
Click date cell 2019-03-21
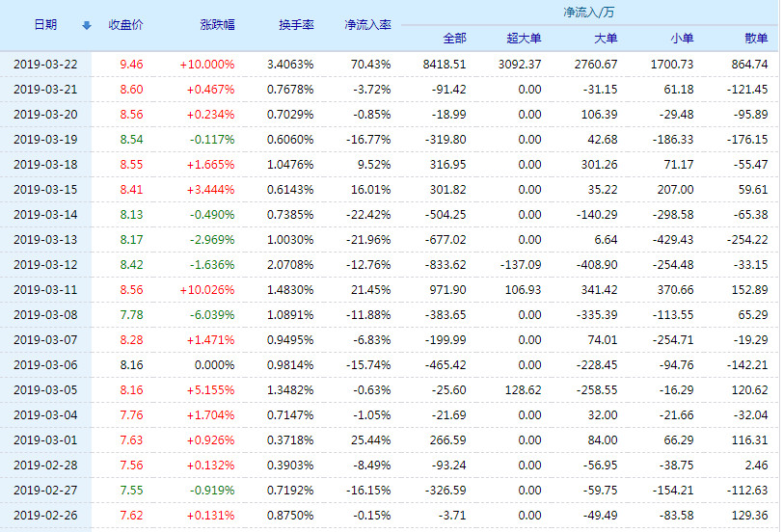coord(45,90)
